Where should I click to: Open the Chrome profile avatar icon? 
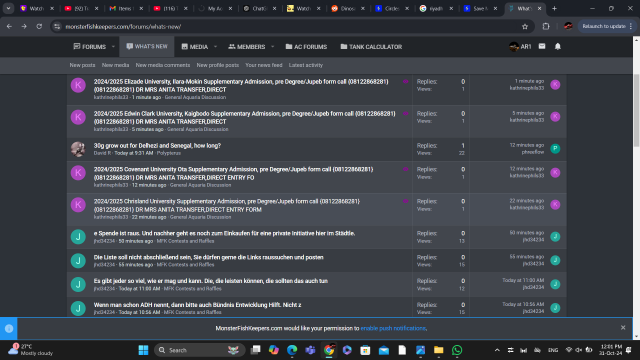[x=568, y=27]
